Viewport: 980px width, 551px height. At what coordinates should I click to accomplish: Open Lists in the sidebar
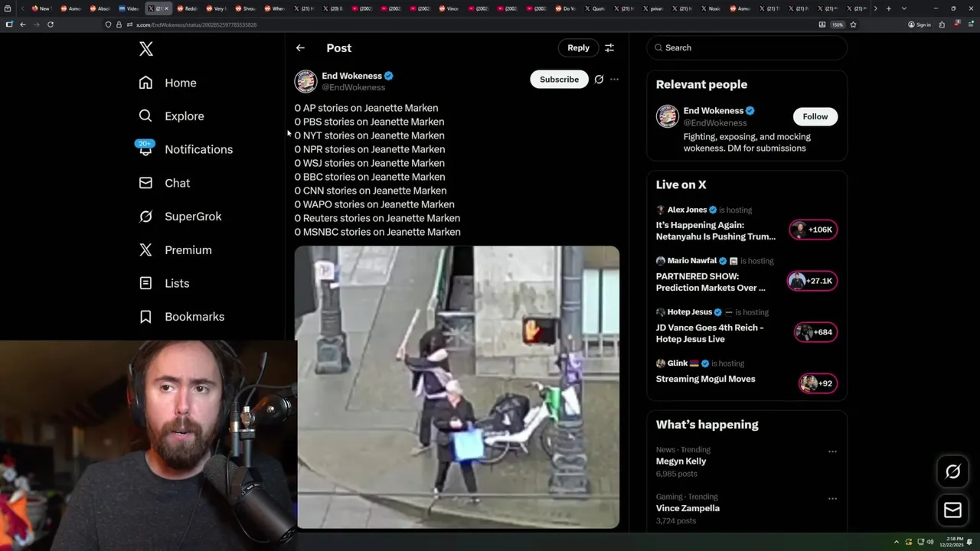click(x=164, y=283)
